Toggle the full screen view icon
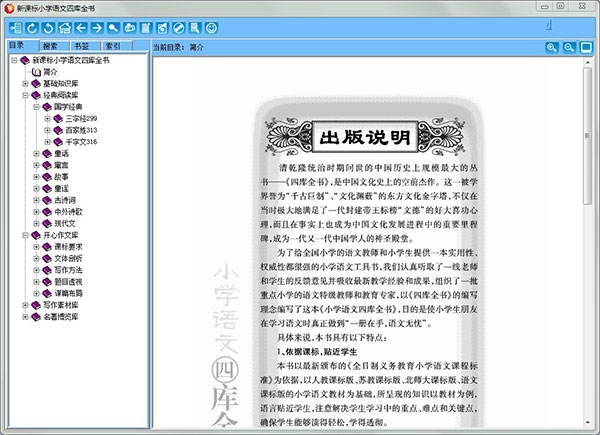 pos(586,47)
